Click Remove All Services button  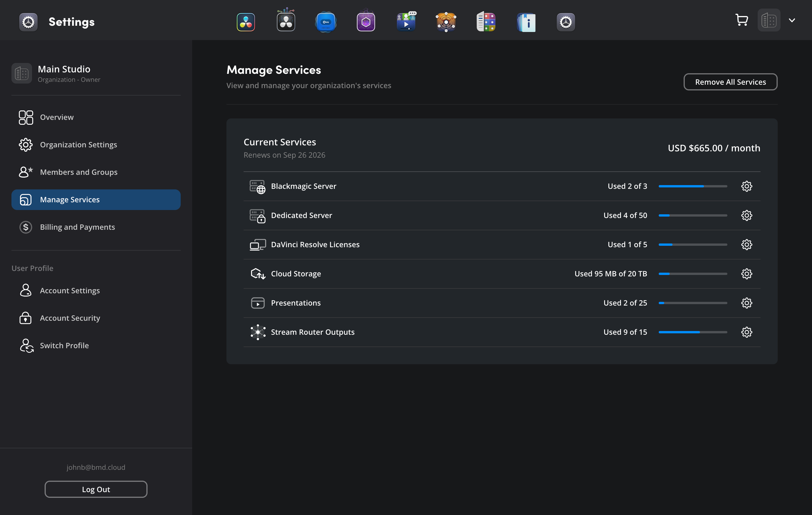[x=731, y=82]
